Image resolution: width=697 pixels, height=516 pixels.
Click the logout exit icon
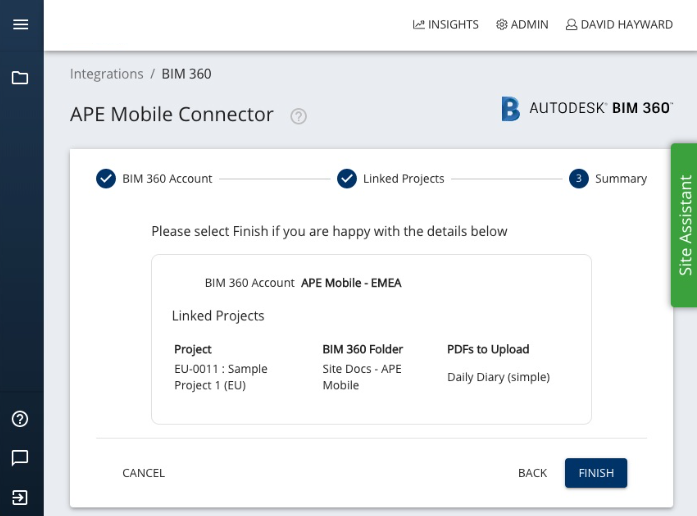click(x=20, y=497)
